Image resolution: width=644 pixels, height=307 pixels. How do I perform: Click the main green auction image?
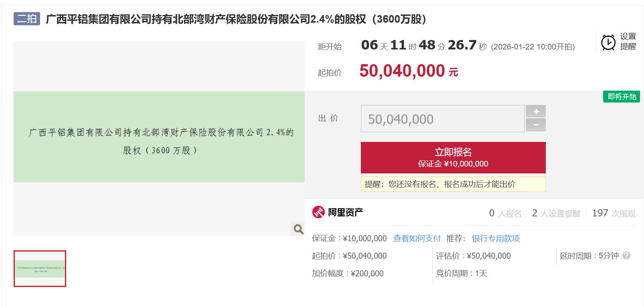159,137
